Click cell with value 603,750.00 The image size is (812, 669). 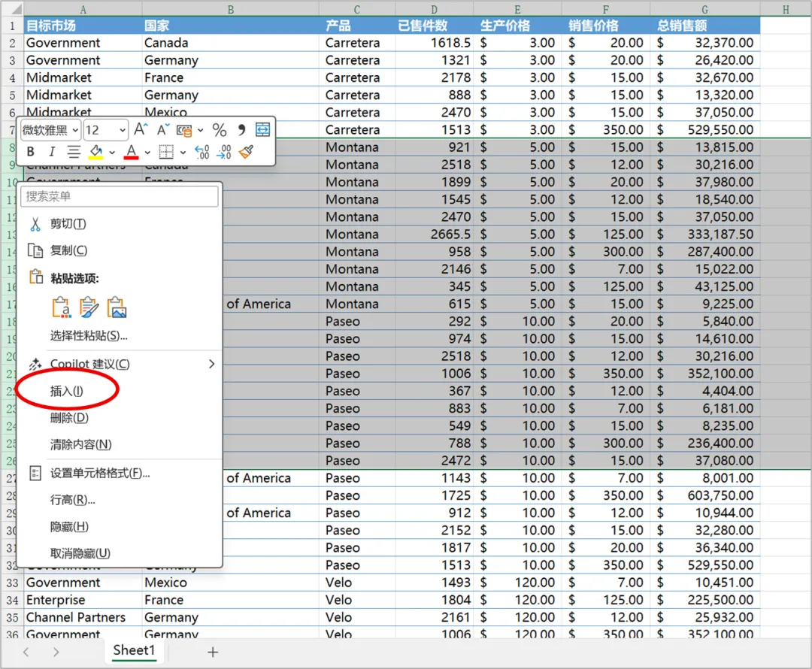coord(704,495)
